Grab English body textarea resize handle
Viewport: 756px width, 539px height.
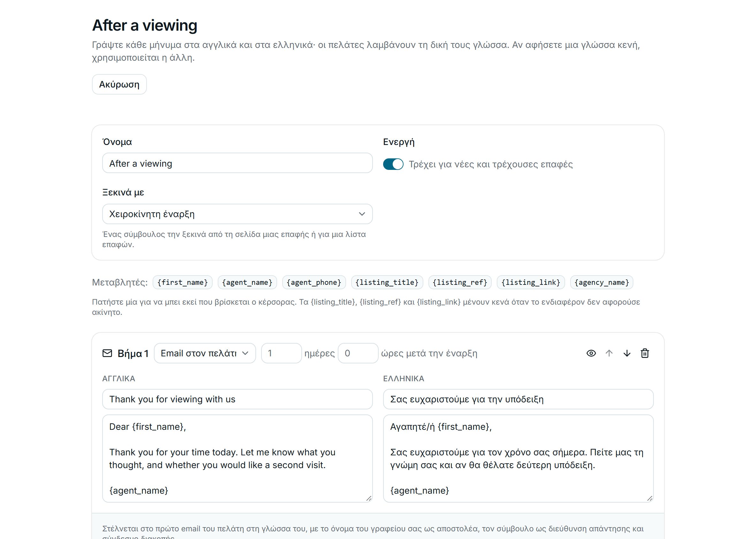click(x=369, y=498)
